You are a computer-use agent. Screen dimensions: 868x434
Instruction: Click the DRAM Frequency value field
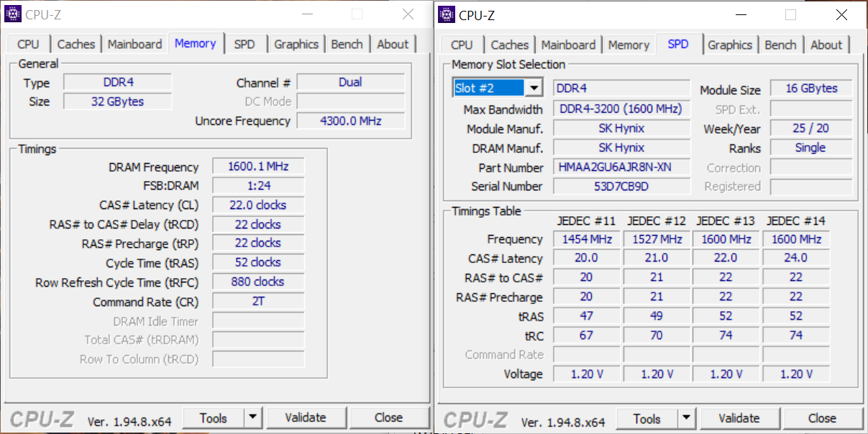tap(257, 167)
